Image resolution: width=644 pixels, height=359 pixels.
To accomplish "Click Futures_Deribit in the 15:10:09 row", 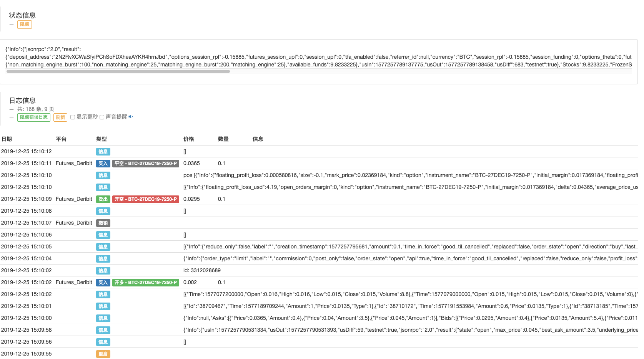I will [x=74, y=199].
